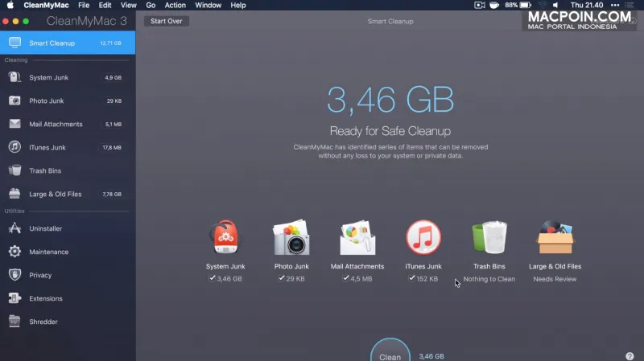Viewport: 644px width, 361px height.
Task: Click the Thu 21.40 clock in menu bar
Action: tap(587, 5)
